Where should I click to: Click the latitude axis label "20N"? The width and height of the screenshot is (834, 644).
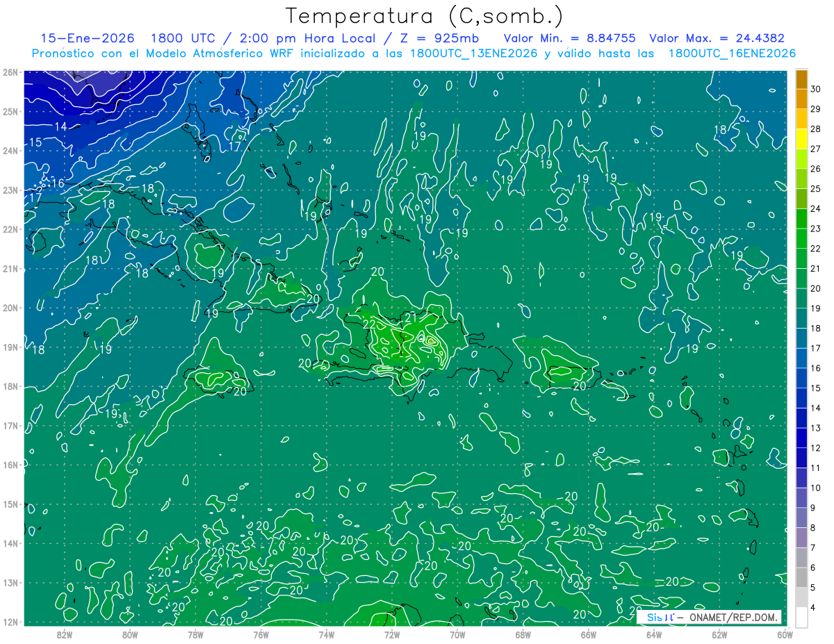click(10, 308)
